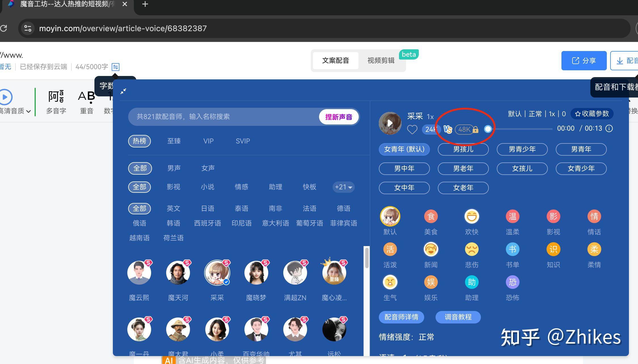The height and width of the screenshot is (364, 638).
Task: Click the 配音 download button
Action: click(x=624, y=61)
